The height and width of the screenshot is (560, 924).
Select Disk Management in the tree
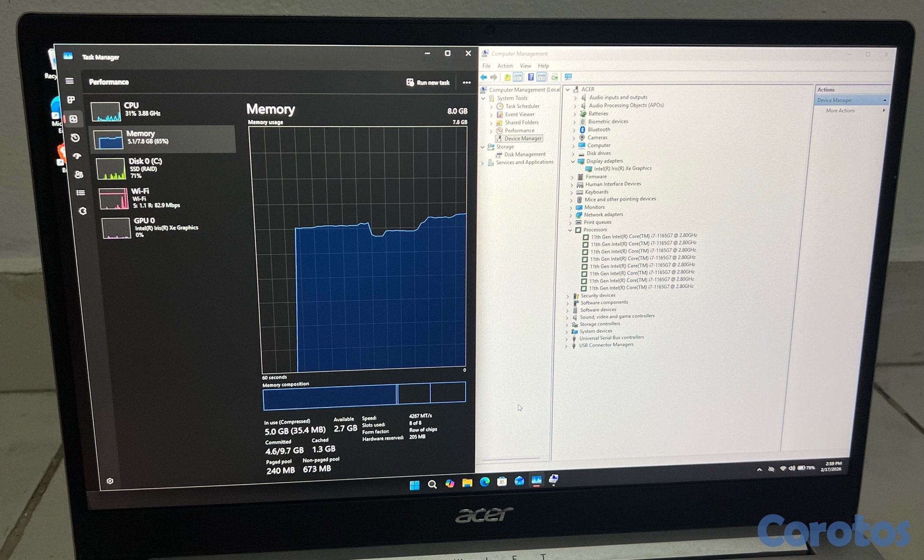tap(524, 154)
